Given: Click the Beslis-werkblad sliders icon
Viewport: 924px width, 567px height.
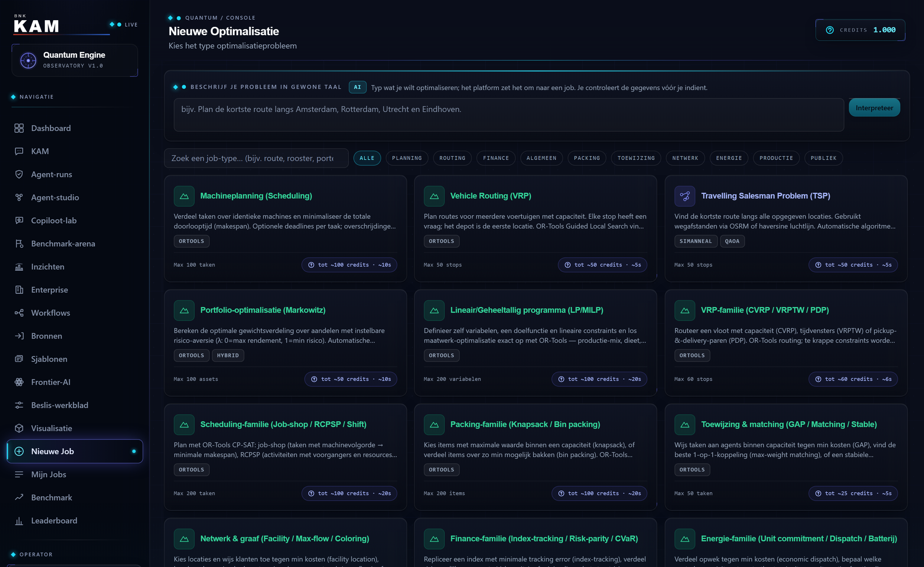Looking at the screenshot, I should coord(19,405).
